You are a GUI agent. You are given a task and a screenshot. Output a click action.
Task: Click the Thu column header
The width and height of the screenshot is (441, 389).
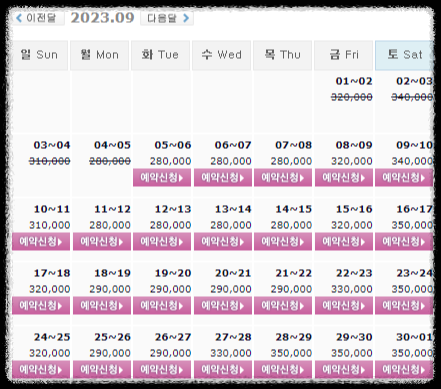pyautogui.click(x=282, y=55)
